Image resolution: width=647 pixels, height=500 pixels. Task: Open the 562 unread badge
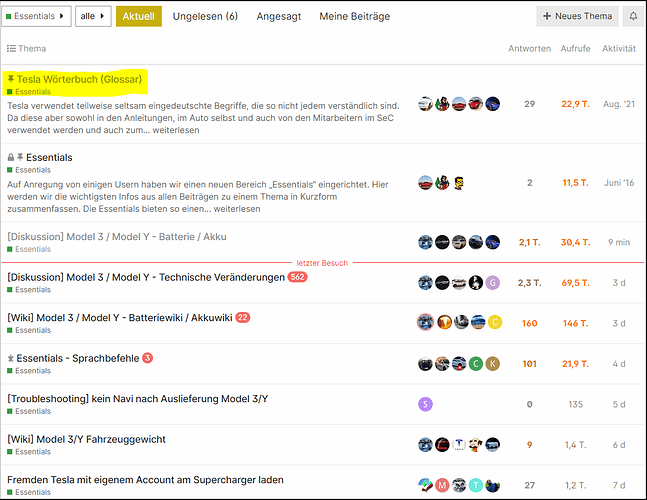(x=298, y=277)
